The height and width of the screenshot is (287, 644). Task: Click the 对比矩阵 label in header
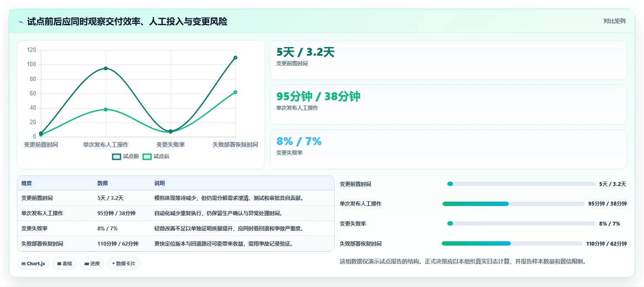tap(614, 21)
